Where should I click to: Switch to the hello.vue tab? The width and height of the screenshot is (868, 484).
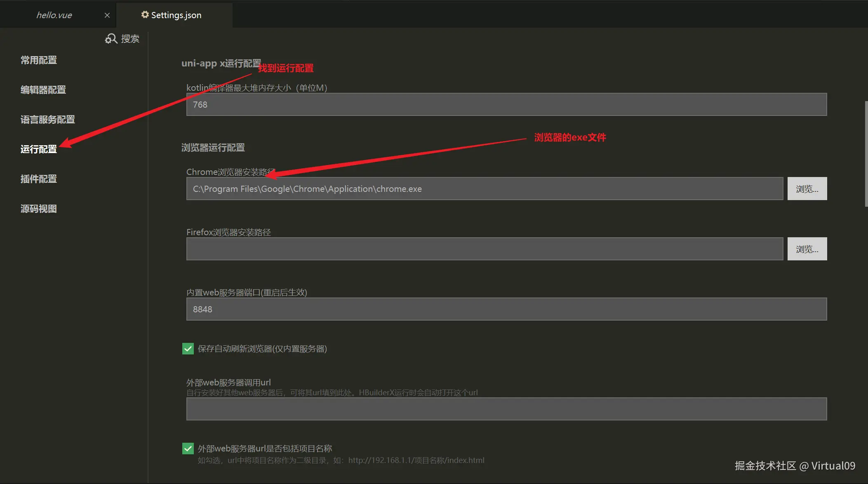(x=54, y=15)
